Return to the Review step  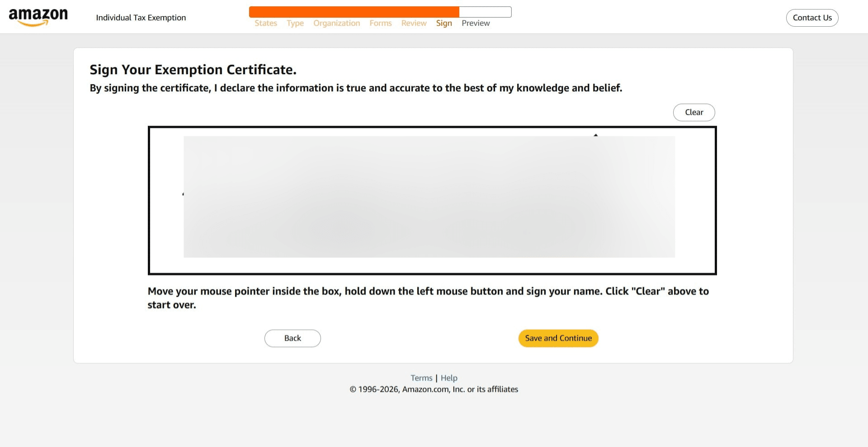click(414, 23)
